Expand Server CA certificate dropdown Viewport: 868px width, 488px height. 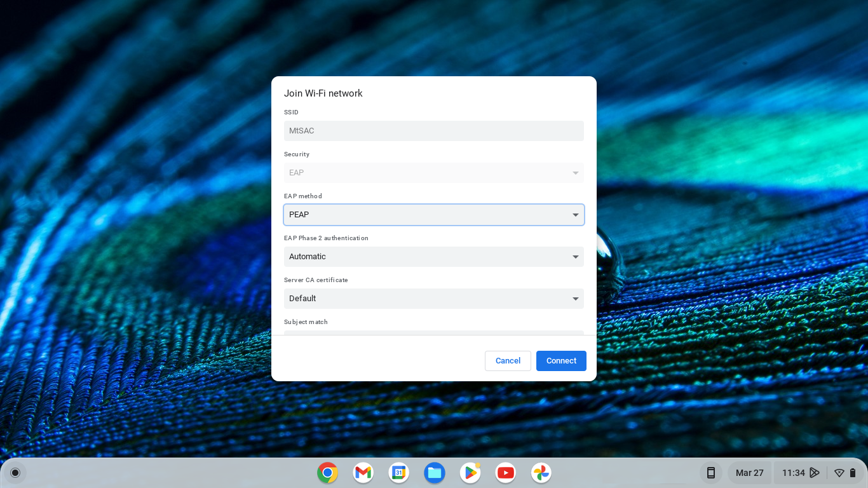point(433,299)
